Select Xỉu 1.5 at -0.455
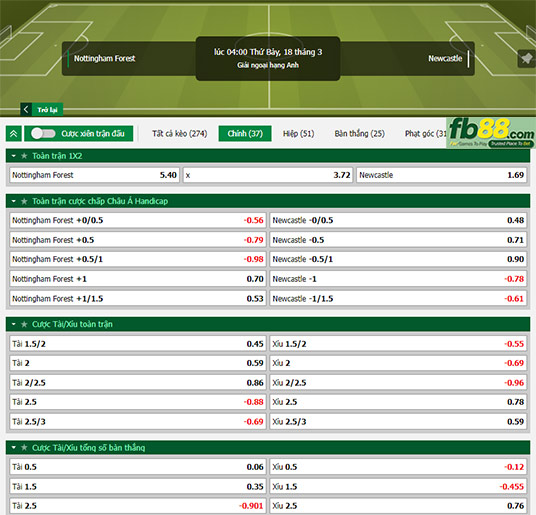Screen dimensions: 536x515 coord(398,487)
